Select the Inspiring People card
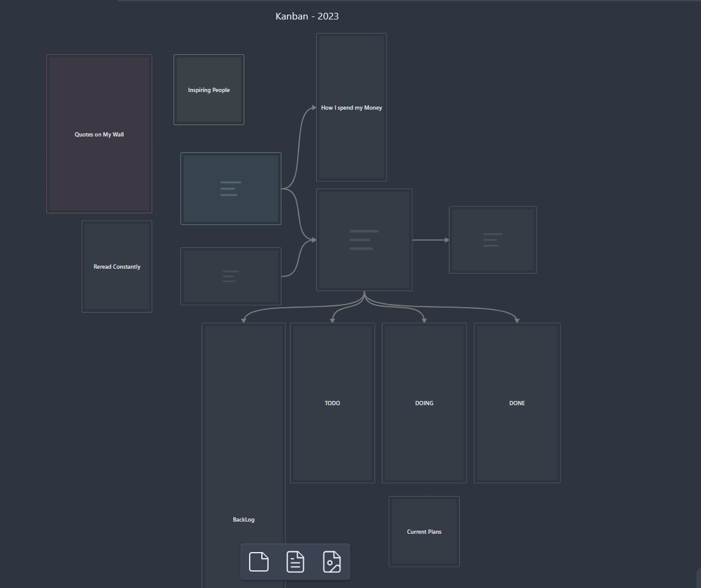701x588 pixels. pyautogui.click(x=209, y=90)
